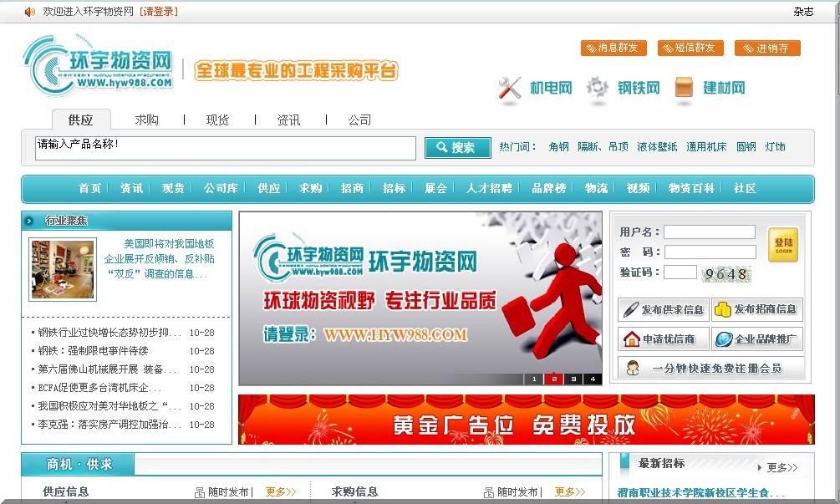Refresh the 9648 captcha image
The height and width of the screenshot is (504, 840).
[725, 273]
